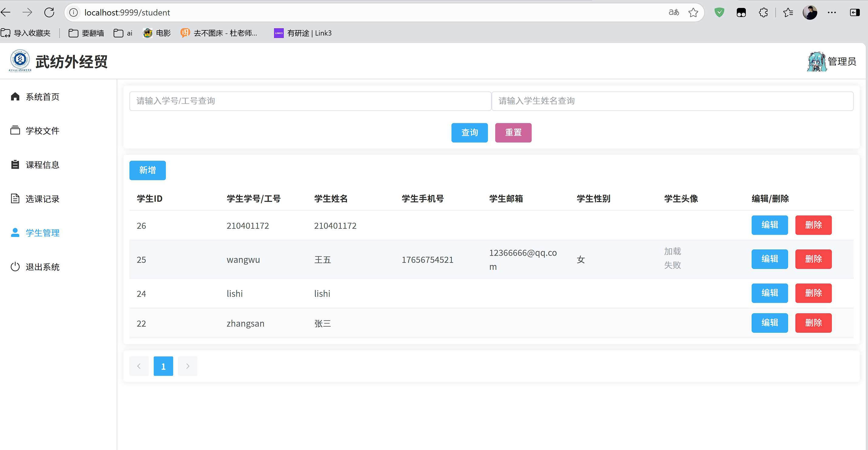
Task: Open the ai bookmarks folder
Action: pyautogui.click(x=123, y=33)
